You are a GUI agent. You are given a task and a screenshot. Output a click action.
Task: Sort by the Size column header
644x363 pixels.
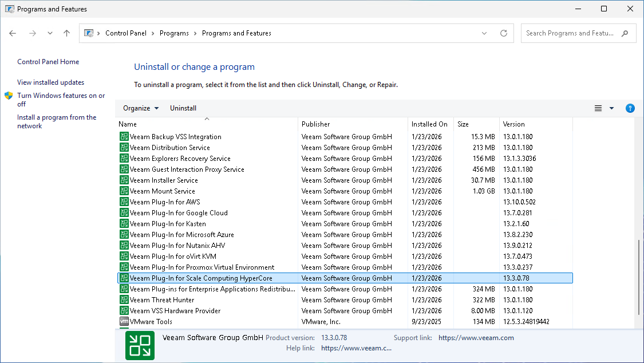pos(476,124)
